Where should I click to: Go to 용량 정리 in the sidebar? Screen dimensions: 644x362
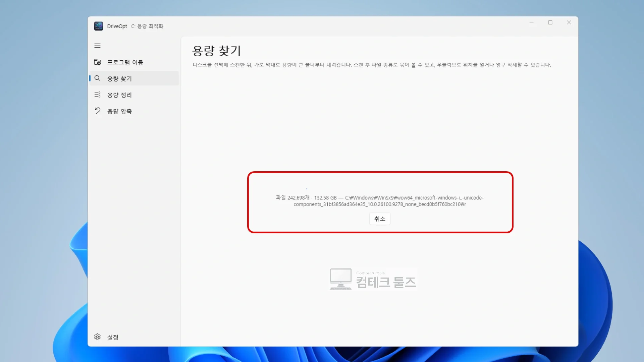click(134, 95)
